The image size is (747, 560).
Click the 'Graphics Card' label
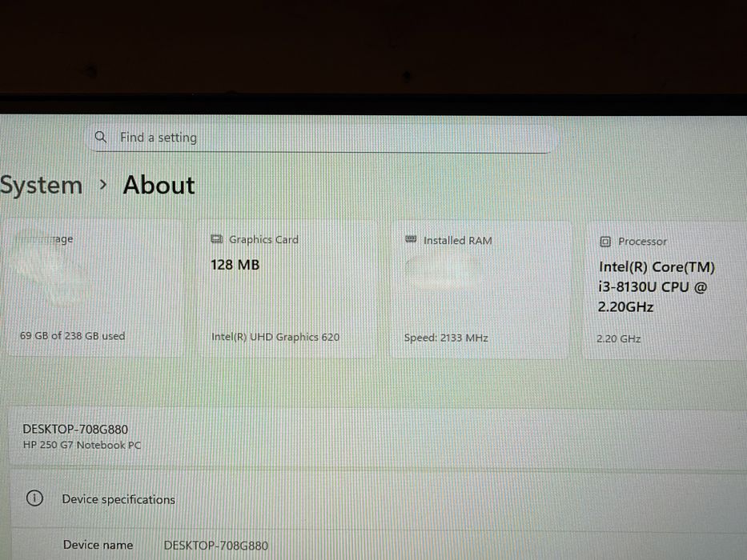[x=264, y=239]
